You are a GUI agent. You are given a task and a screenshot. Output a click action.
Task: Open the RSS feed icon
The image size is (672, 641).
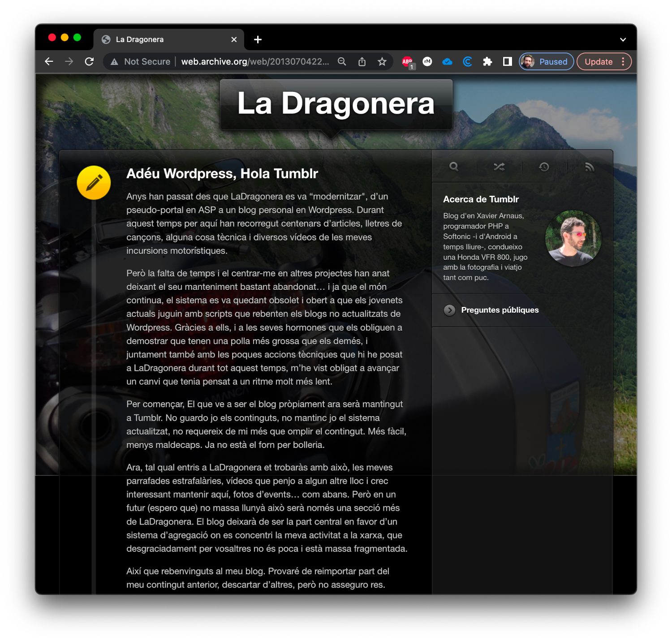[590, 167]
